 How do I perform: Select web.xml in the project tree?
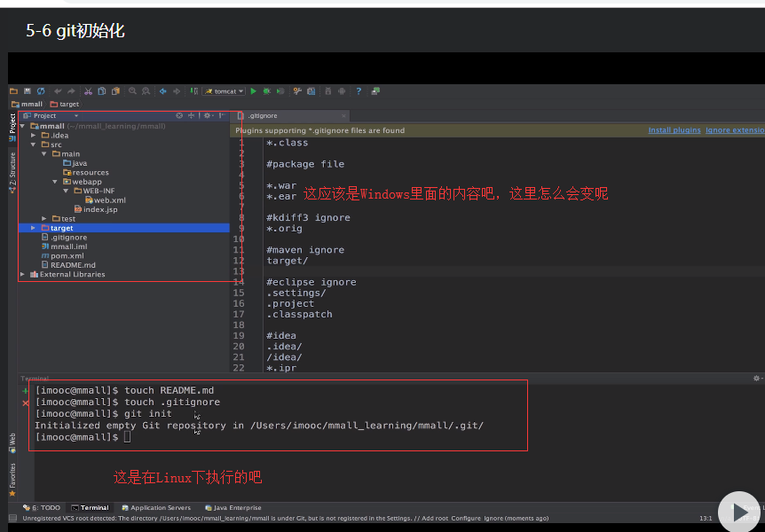click(106, 200)
